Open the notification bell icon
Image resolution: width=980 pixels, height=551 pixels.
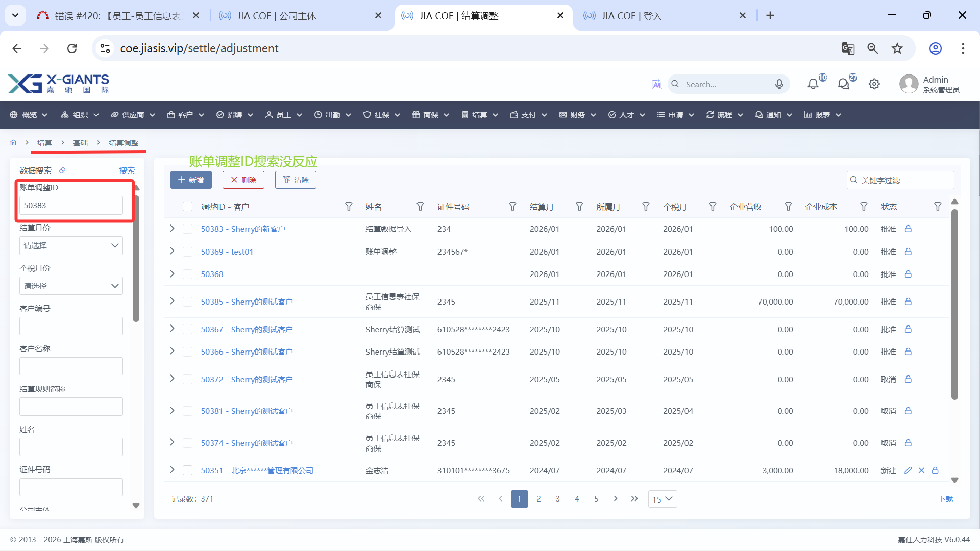[x=813, y=84]
